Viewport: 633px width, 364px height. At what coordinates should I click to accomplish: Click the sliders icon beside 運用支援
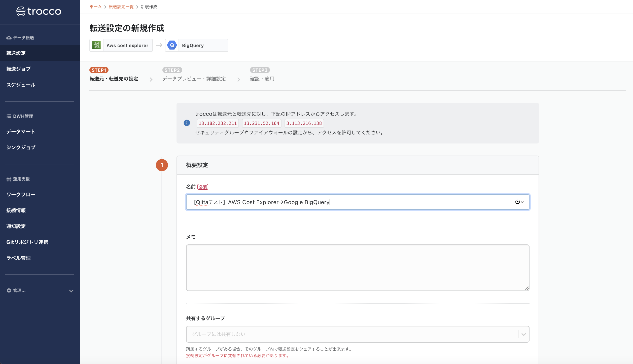[x=9, y=179]
